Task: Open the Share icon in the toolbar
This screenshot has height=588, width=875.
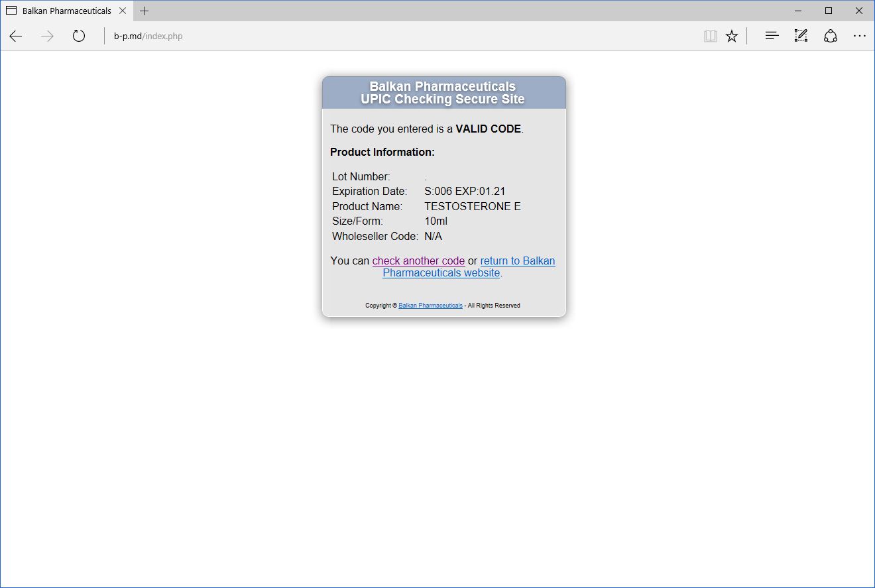Action: (x=831, y=36)
